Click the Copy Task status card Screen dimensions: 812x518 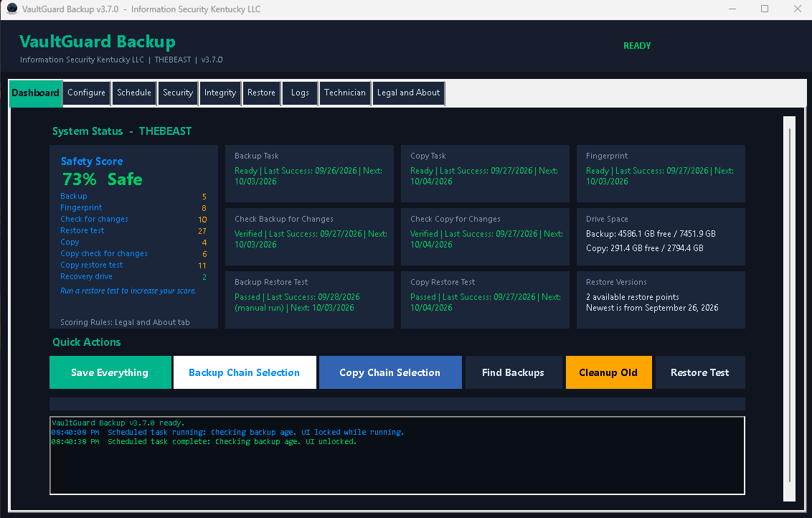click(485, 174)
